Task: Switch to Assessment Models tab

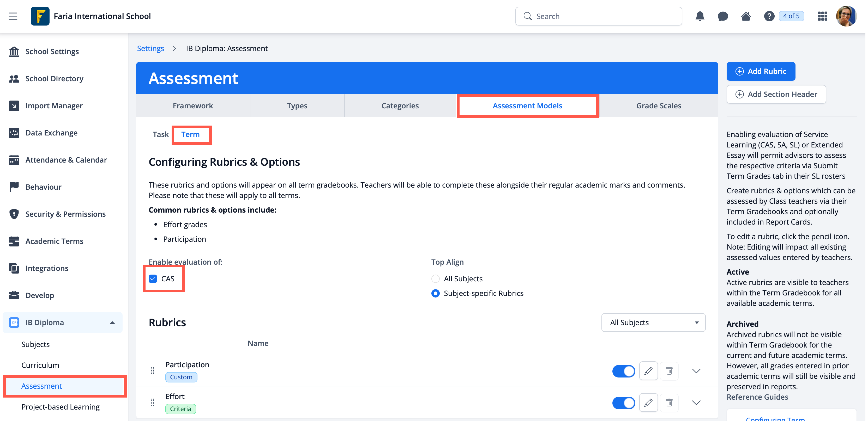Action: tap(527, 106)
